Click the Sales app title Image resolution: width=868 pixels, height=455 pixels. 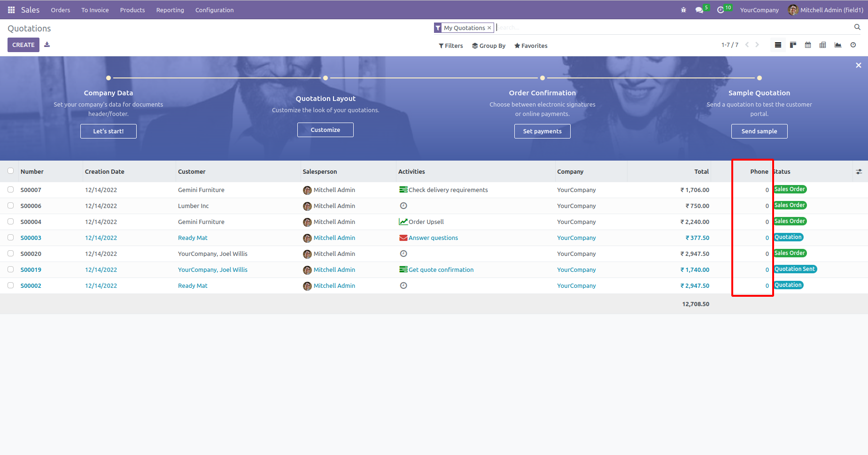[x=30, y=10]
